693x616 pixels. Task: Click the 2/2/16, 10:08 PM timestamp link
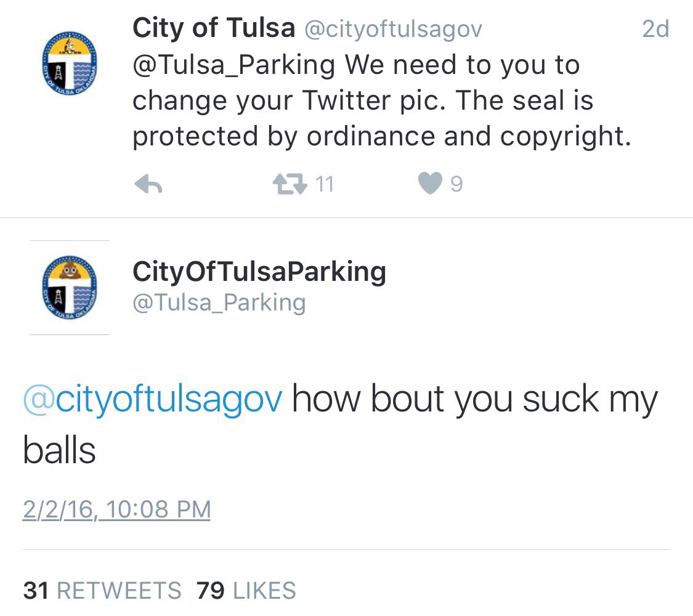pyautogui.click(x=116, y=509)
